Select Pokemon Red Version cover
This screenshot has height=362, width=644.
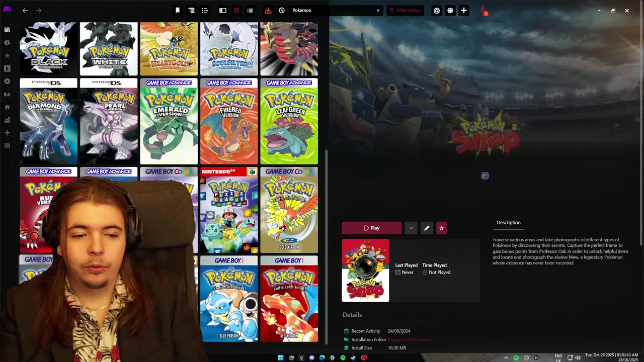click(x=289, y=299)
